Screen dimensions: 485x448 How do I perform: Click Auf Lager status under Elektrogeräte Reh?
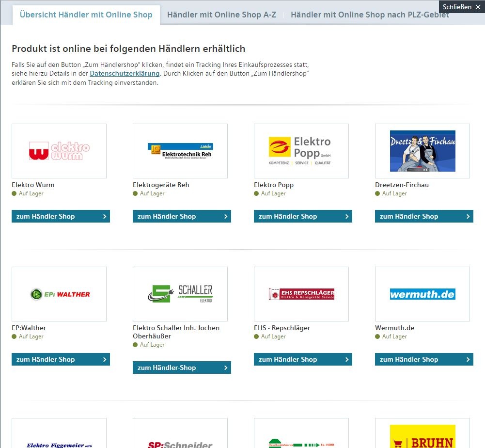click(148, 193)
